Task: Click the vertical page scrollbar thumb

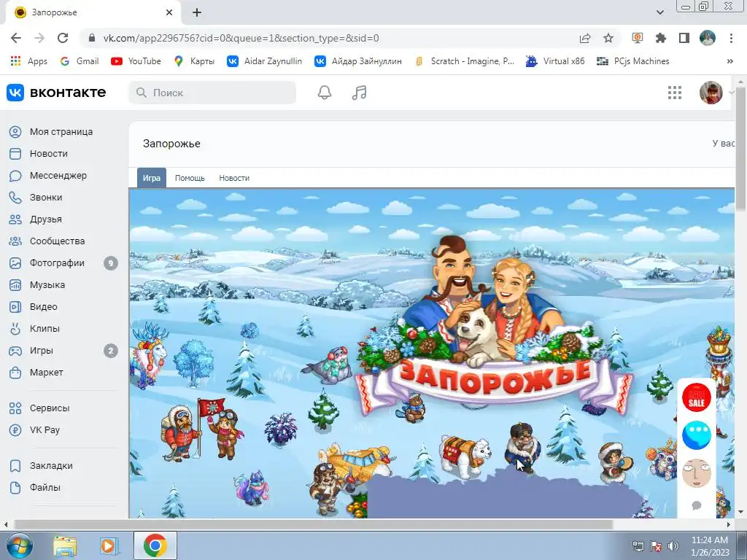Action: (x=740, y=148)
